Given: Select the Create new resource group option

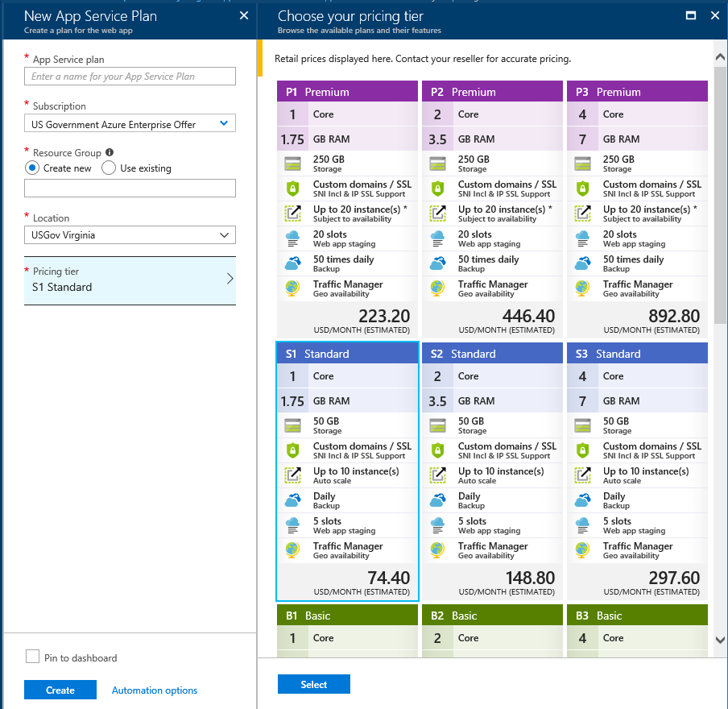Looking at the screenshot, I should (32, 168).
